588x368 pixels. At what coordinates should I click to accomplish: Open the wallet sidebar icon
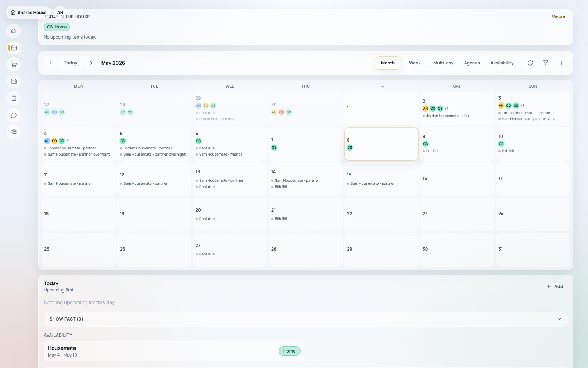point(14,81)
